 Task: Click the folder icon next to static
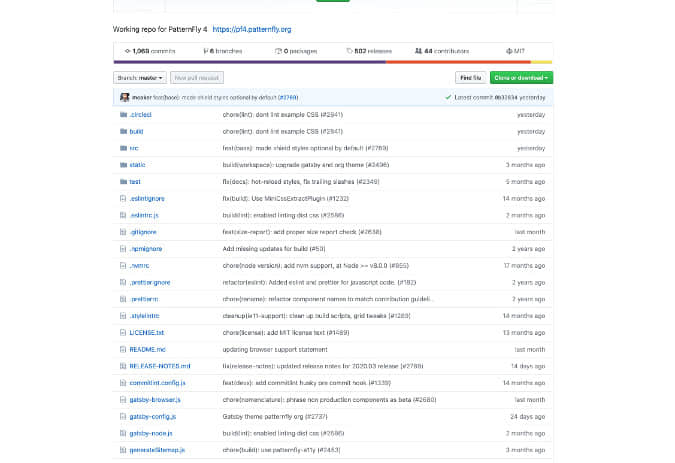click(x=123, y=164)
